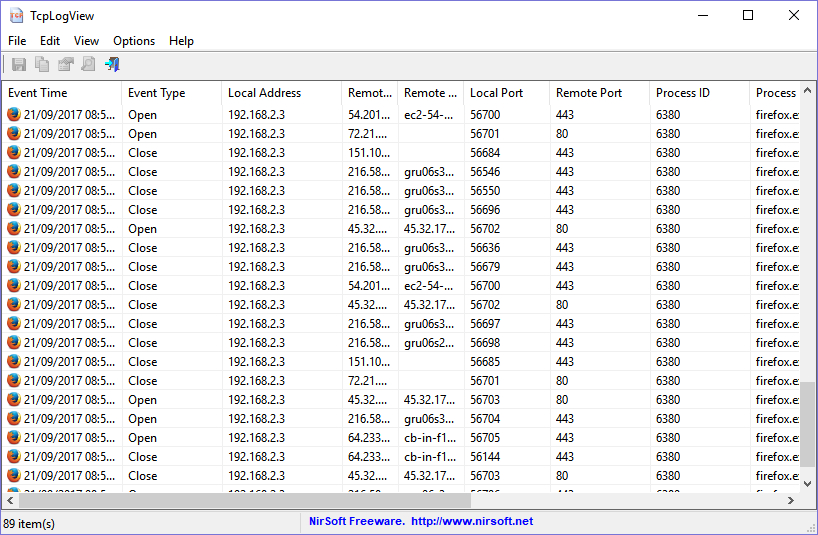Click the 89 item(s) status bar text

29,524
